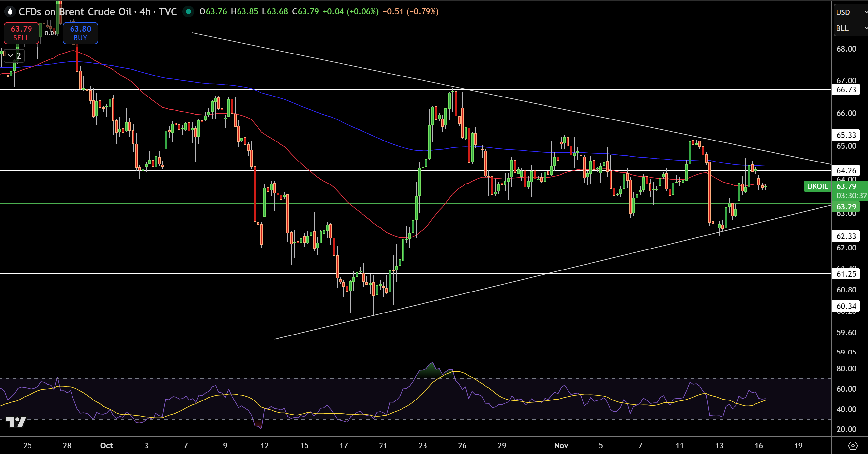Open the USD currency dropdown

[x=850, y=12]
